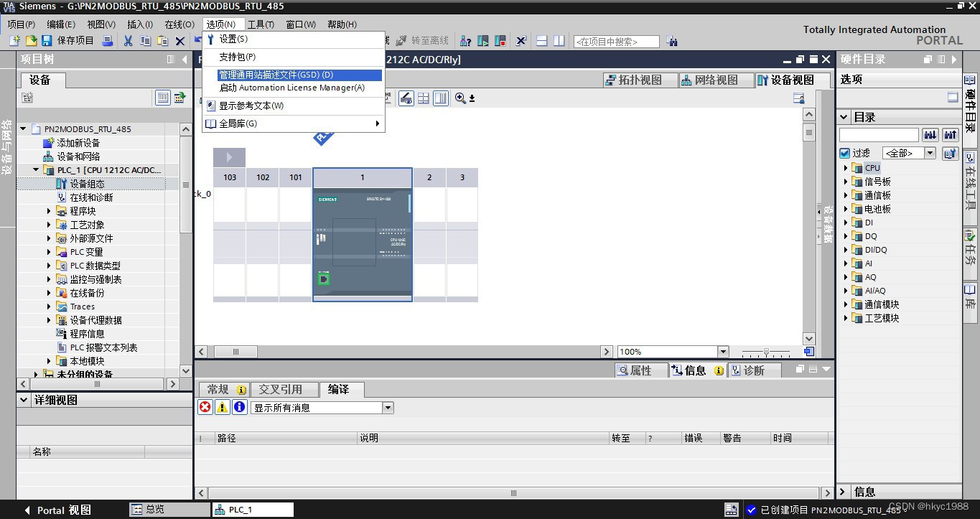980x519 pixels.
Task: Click the cut scissors icon
Action: [128, 41]
